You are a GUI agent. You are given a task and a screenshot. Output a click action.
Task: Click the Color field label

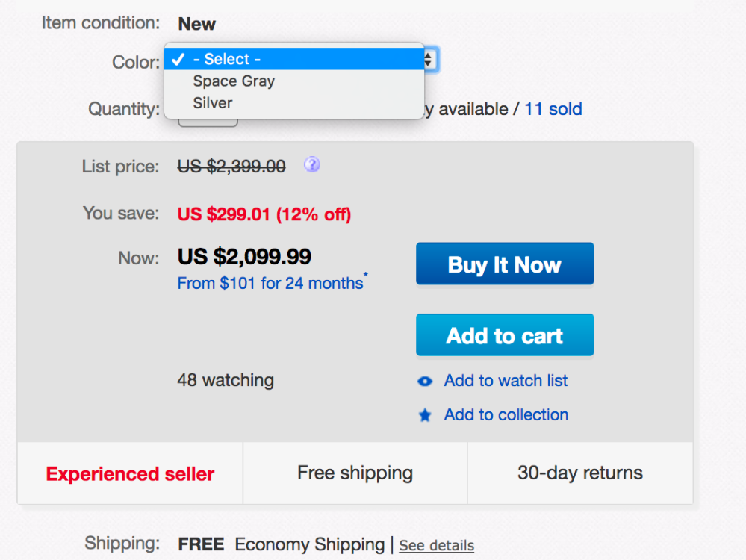click(136, 62)
